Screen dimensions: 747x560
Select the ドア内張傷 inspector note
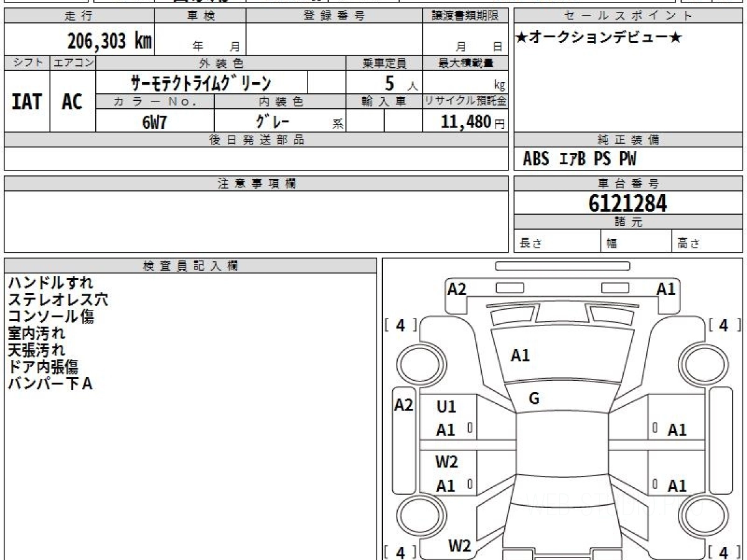44,367
